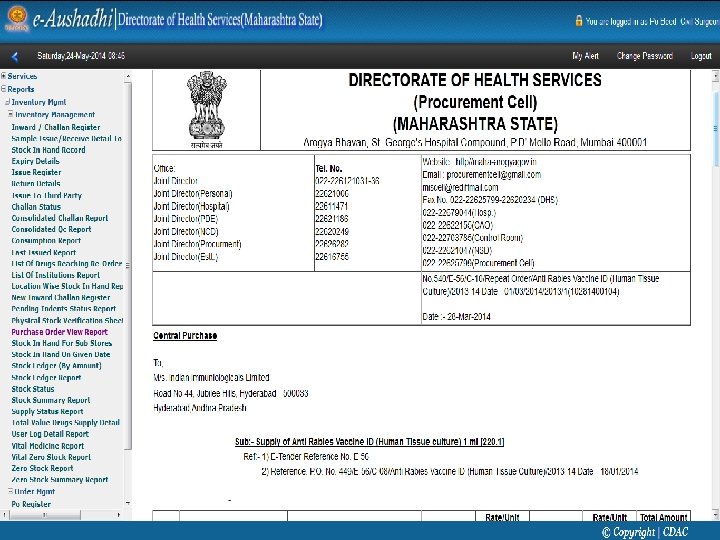Click Logout
Viewport: 720px width, 540px height.
[x=701, y=56]
